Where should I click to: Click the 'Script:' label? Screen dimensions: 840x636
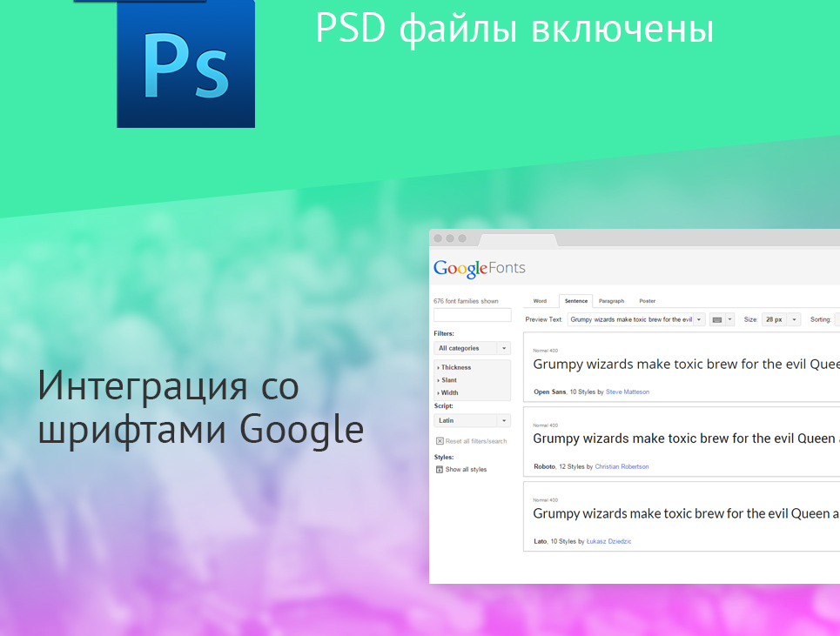click(x=444, y=405)
